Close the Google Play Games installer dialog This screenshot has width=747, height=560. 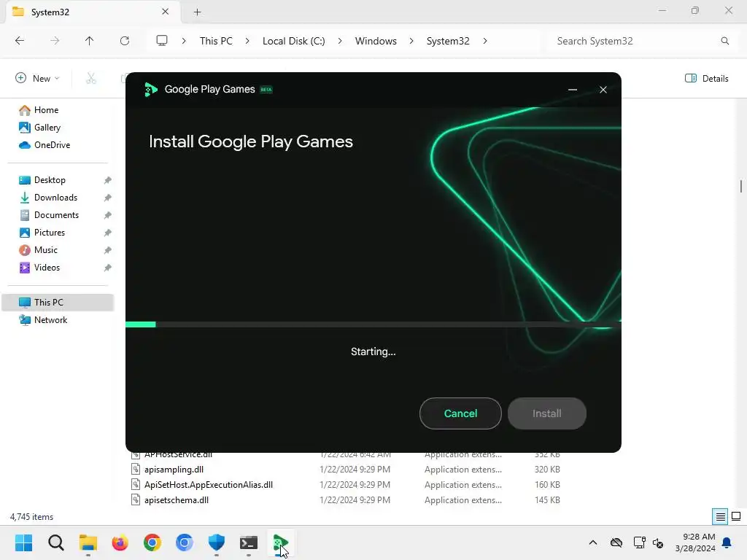click(x=603, y=90)
